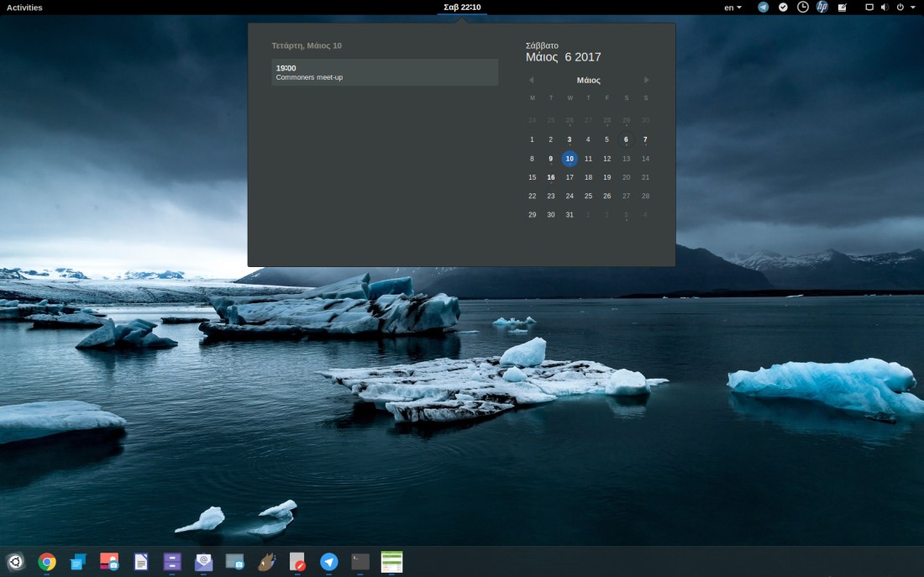Open the terminal from the dock
924x577 pixels.
click(x=360, y=562)
